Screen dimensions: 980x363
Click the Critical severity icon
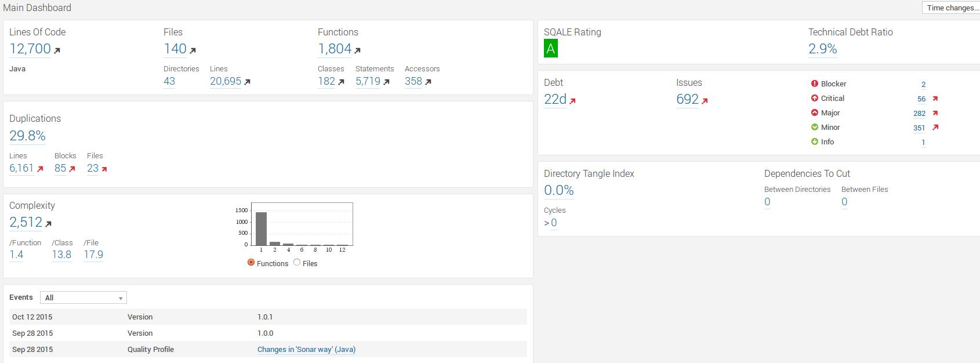click(x=815, y=98)
